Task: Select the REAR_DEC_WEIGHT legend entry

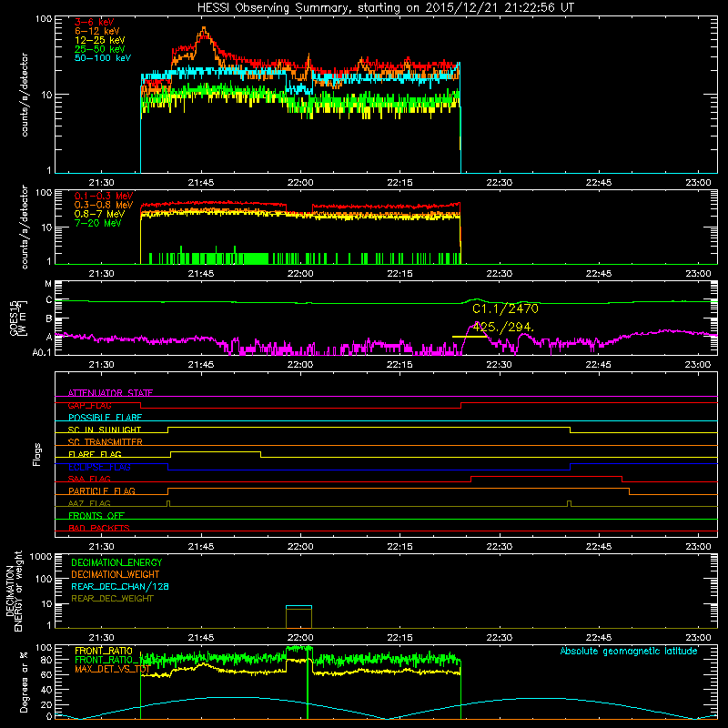Action: point(112,599)
